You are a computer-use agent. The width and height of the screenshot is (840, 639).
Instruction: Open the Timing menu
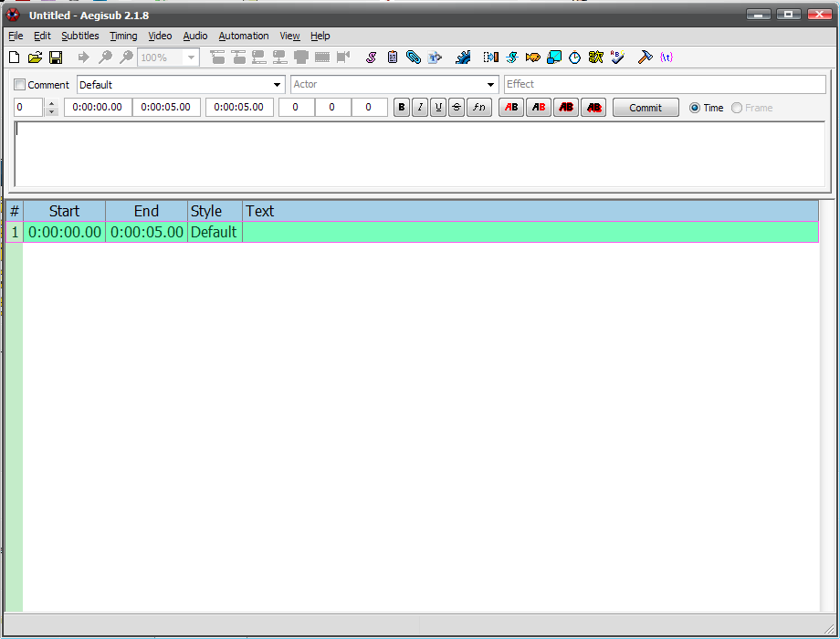click(x=123, y=36)
